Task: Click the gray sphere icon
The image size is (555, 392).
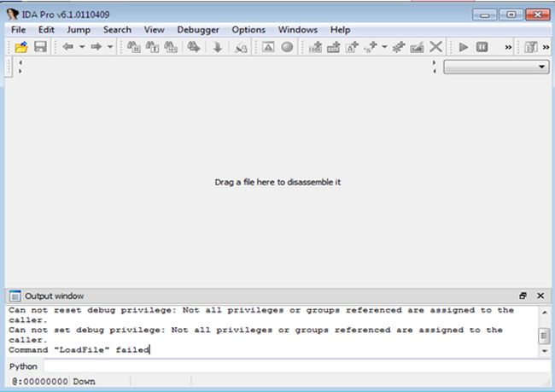Action: tap(287, 47)
